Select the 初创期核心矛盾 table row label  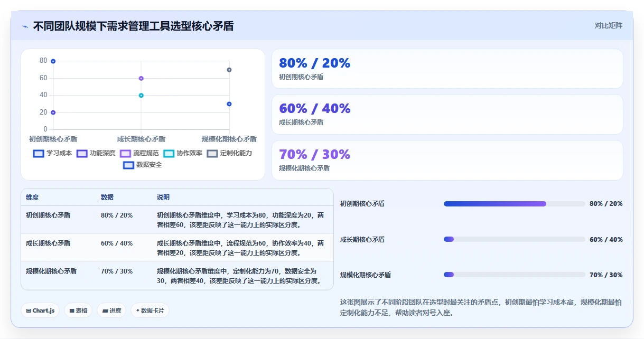point(48,215)
